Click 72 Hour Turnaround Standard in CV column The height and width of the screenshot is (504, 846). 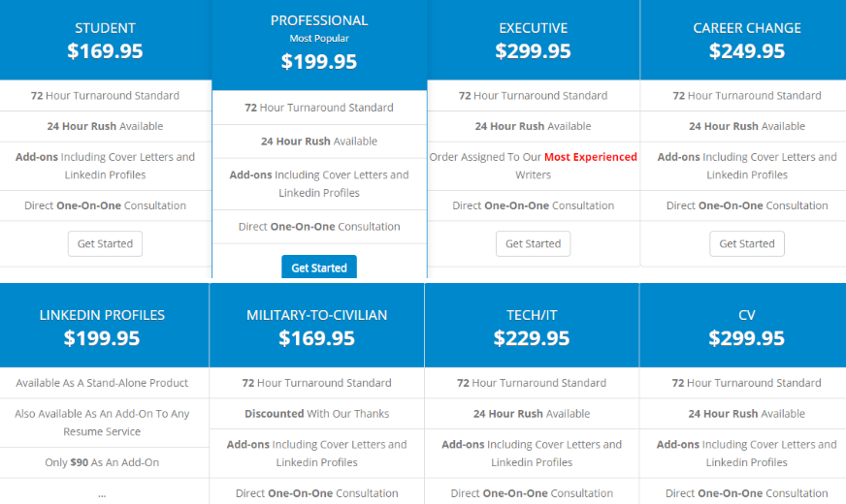tap(746, 383)
